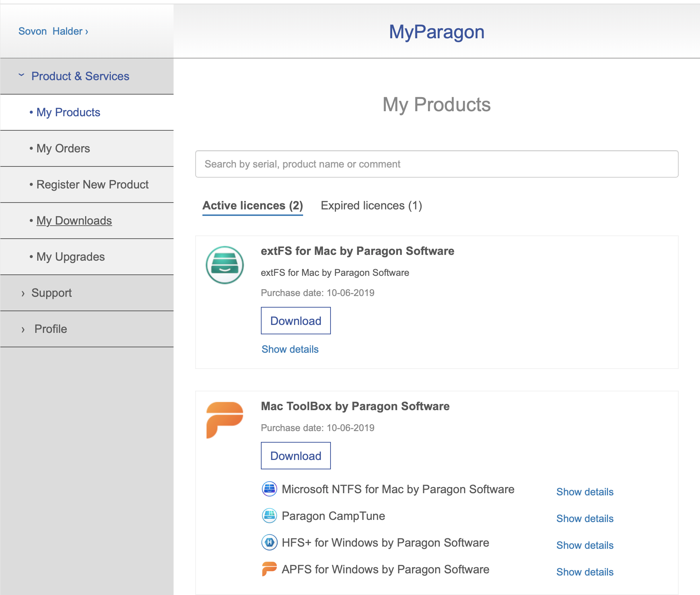Screen dimensions: 700x595
Task: Focus the product search field
Action: point(437,164)
